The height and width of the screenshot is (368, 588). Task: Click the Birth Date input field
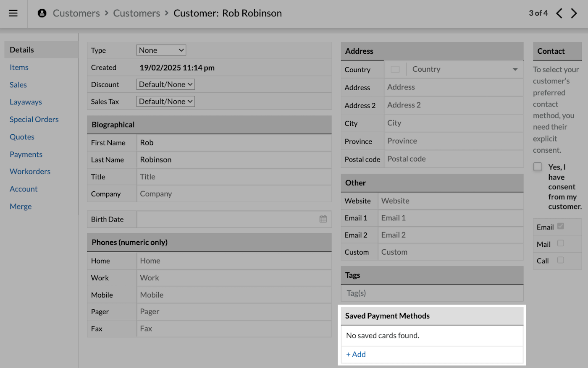[x=234, y=219]
